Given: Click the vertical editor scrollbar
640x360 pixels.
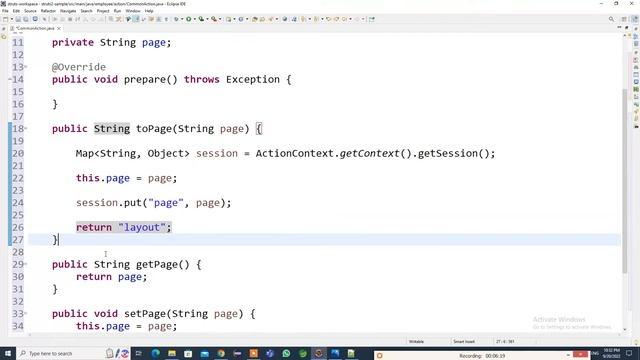Looking at the screenshot, I should click(624, 180).
